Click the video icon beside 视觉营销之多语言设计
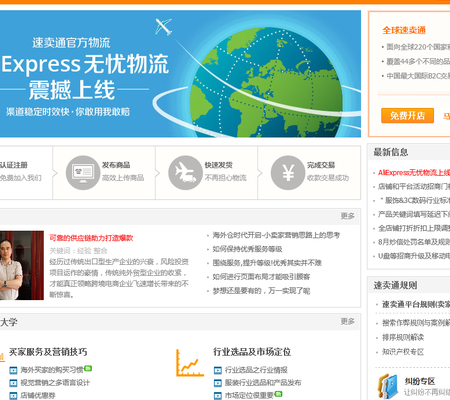Image resolution: width=450 pixels, height=400 pixels. click(x=13, y=383)
